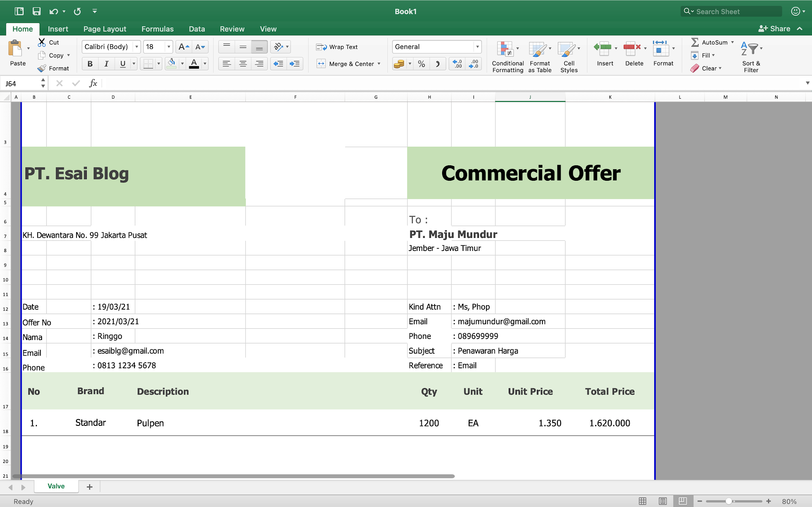The width and height of the screenshot is (812, 507).
Task: Expand the fill color options
Action: pyautogui.click(x=182, y=63)
